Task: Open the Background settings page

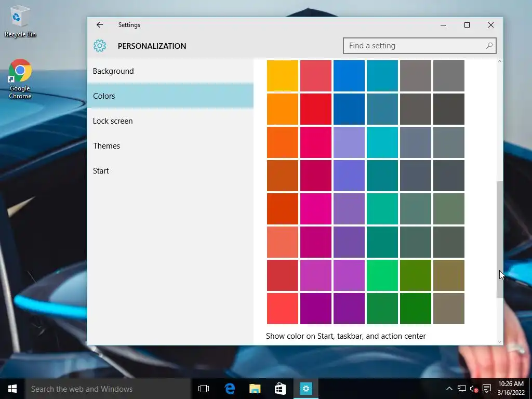Action: (170, 71)
